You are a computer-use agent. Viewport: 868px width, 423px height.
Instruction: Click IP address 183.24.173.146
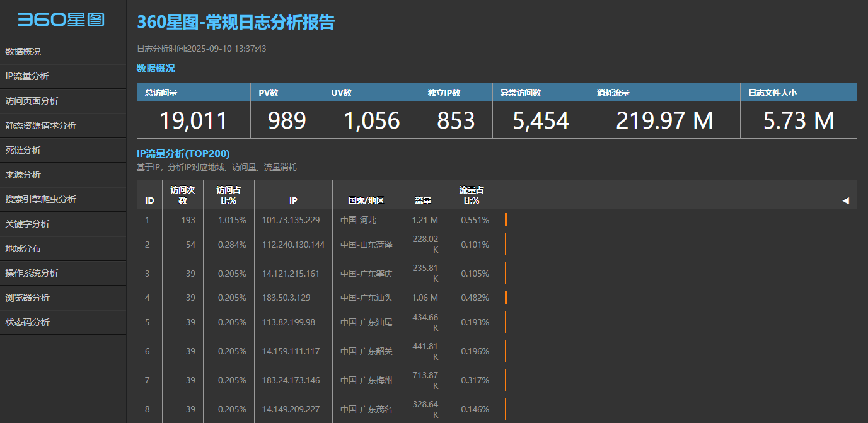pos(291,380)
